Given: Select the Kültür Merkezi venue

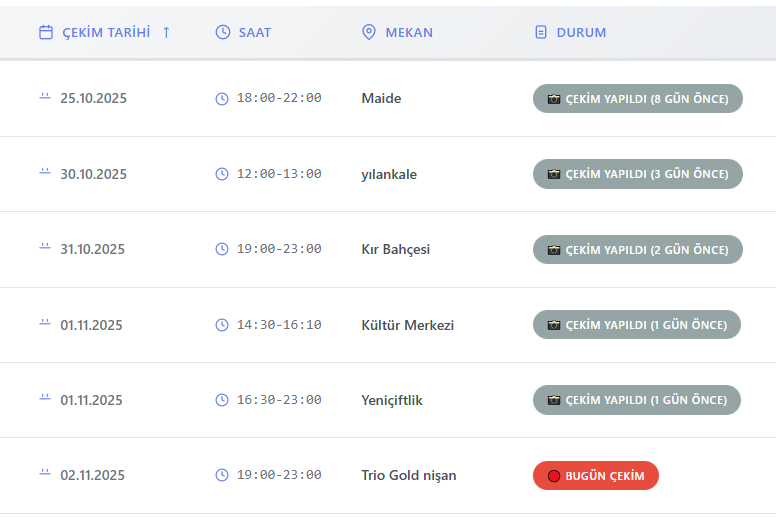Looking at the screenshot, I should coord(407,325).
